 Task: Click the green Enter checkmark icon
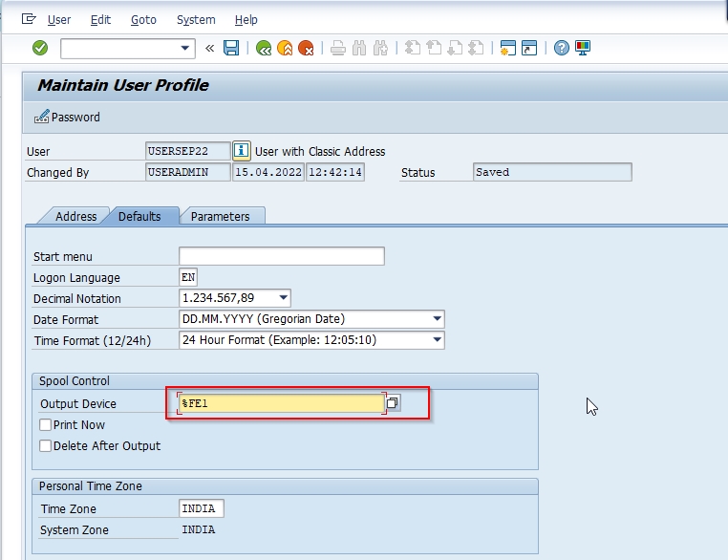coord(40,48)
